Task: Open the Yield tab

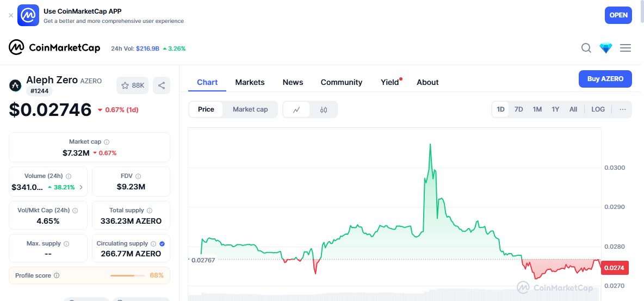Action: pos(390,82)
